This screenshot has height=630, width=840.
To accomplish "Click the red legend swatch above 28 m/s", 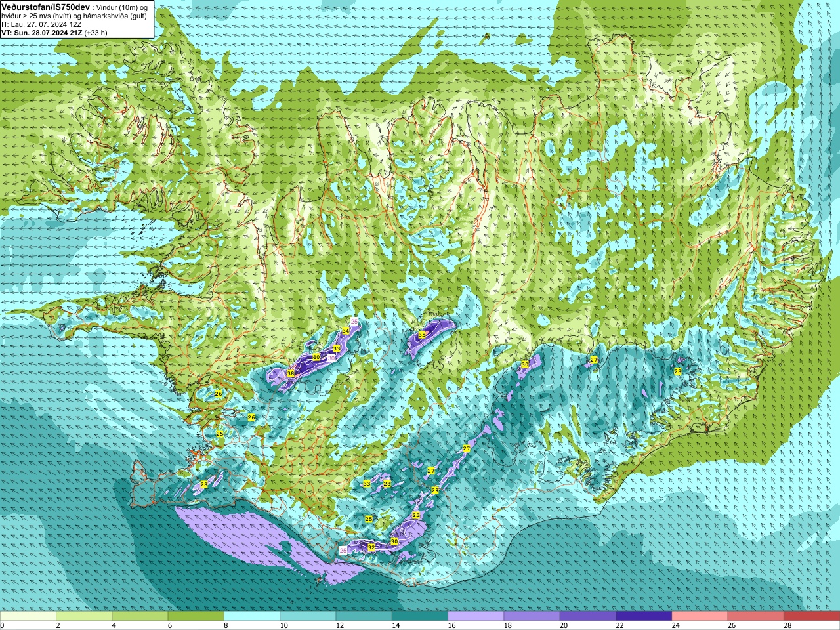I will (812, 616).
